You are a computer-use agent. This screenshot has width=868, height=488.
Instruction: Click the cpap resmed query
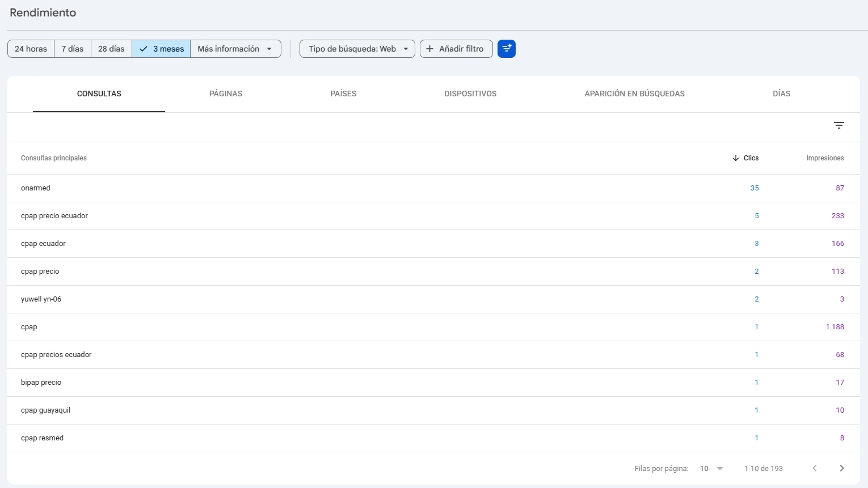(42, 438)
